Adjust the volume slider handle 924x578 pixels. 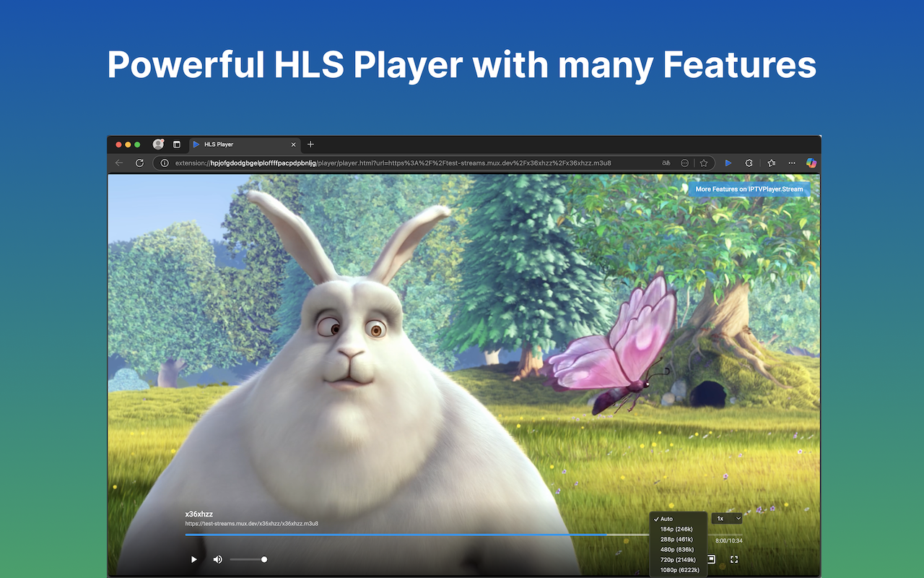click(x=264, y=559)
